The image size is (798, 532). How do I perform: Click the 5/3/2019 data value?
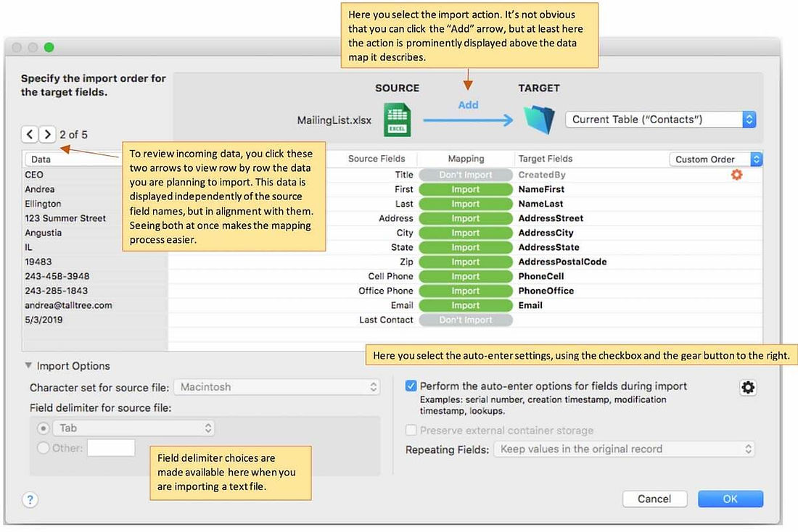coord(44,320)
